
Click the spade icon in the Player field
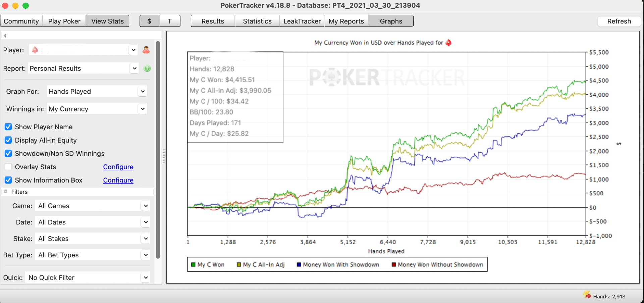coord(35,50)
